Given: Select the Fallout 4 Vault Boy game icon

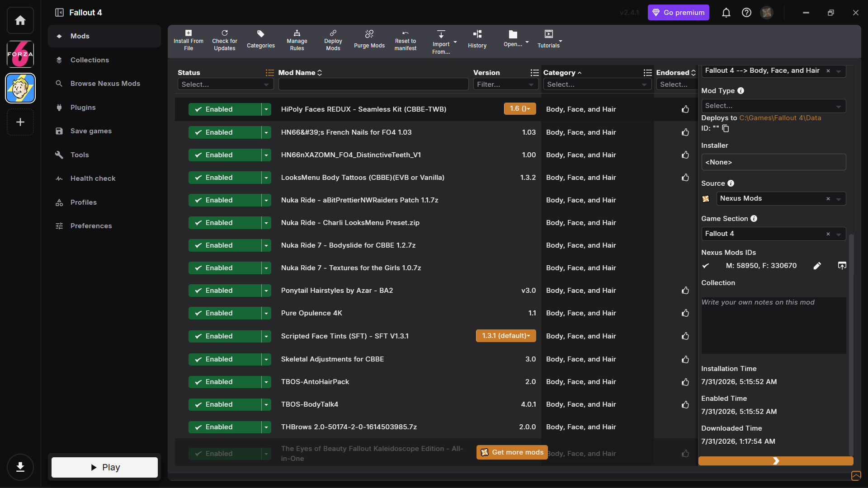Looking at the screenshot, I should [x=20, y=88].
